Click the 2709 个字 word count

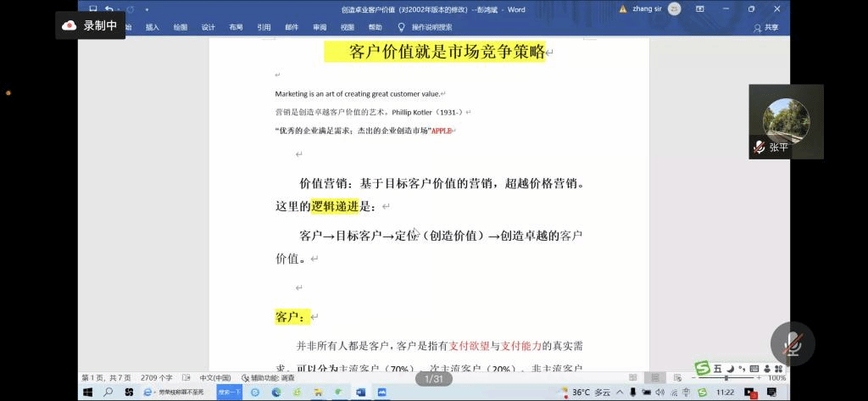point(157,378)
